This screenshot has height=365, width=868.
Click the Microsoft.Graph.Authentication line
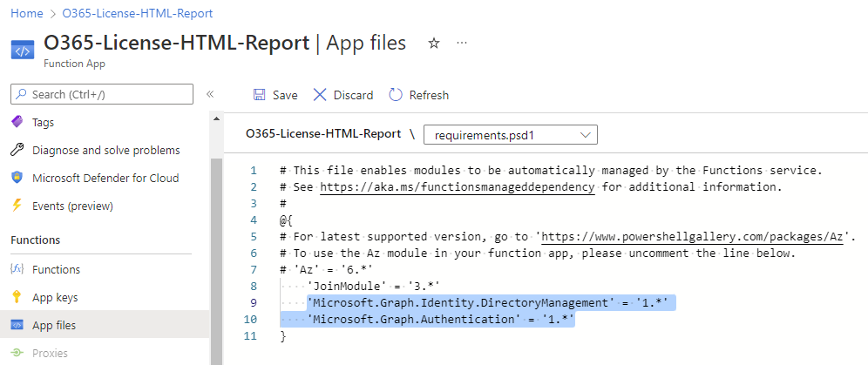(x=441, y=319)
